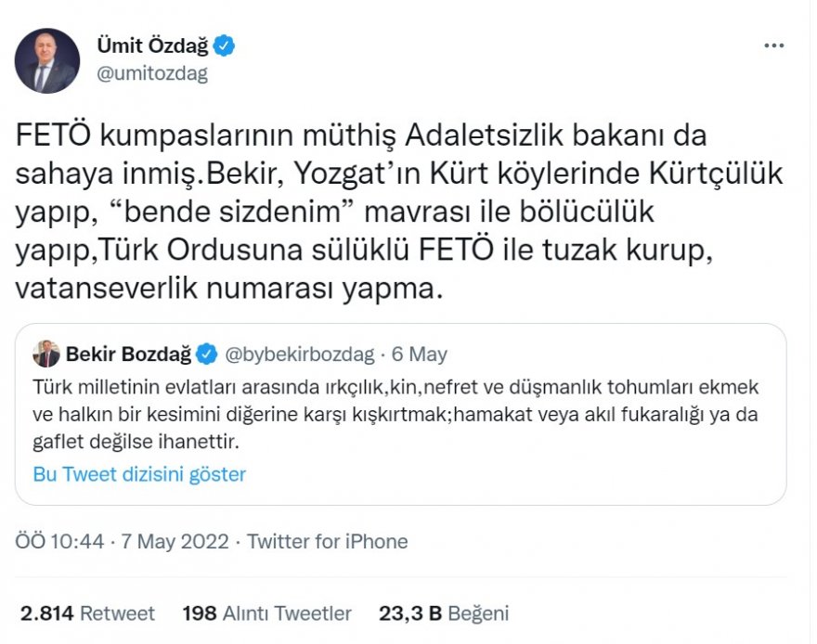Click the verified badge beside Ümit Özdağ

[224, 44]
